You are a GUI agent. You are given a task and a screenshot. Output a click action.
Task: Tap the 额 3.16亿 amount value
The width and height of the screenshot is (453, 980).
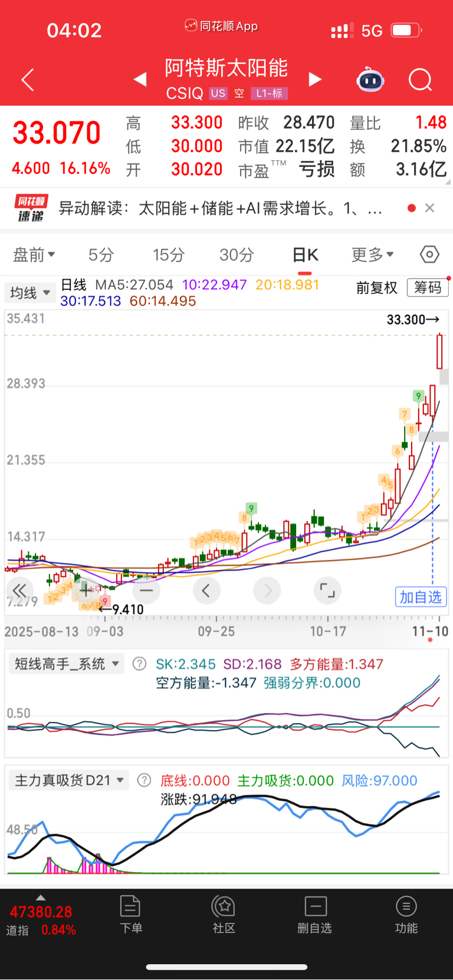pos(398,170)
